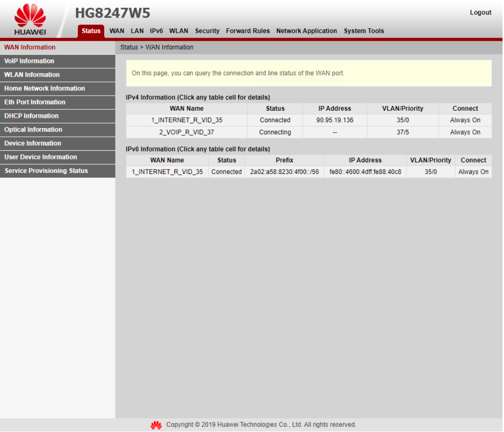504x432 pixels.
Task: Click the IPv4 Connected status cell
Action: pyautogui.click(x=275, y=120)
